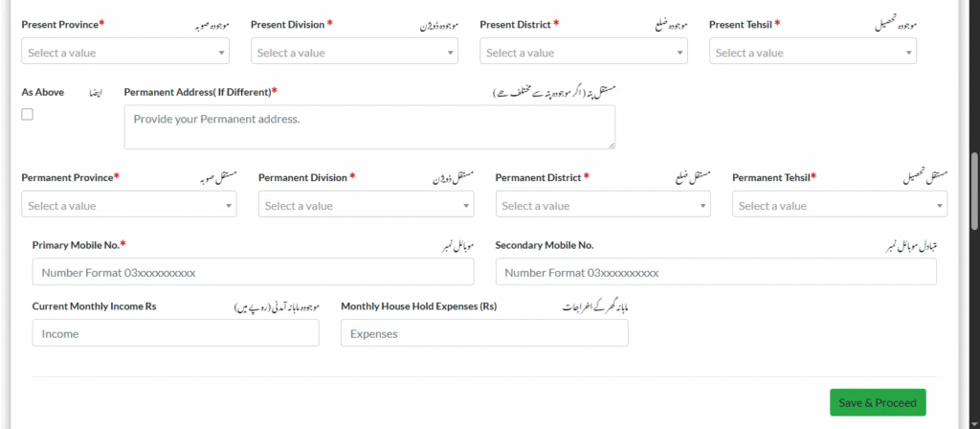Expand the Present Division dropdown
Image resolution: width=980 pixels, height=429 pixels.
click(x=354, y=52)
